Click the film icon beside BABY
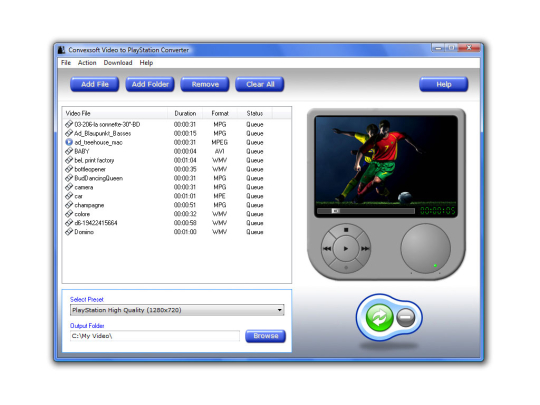The width and height of the screenshot is (540, 405). (x=69, y=151)
